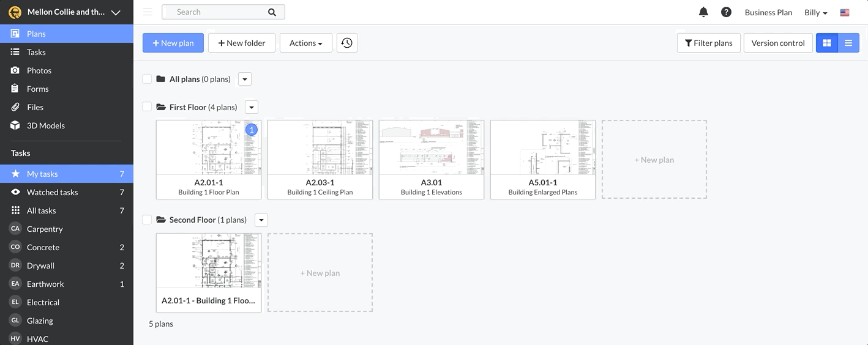Click the notifications bell icon
The width and height of the screenshot is (868, 345).
coord(703,12)
